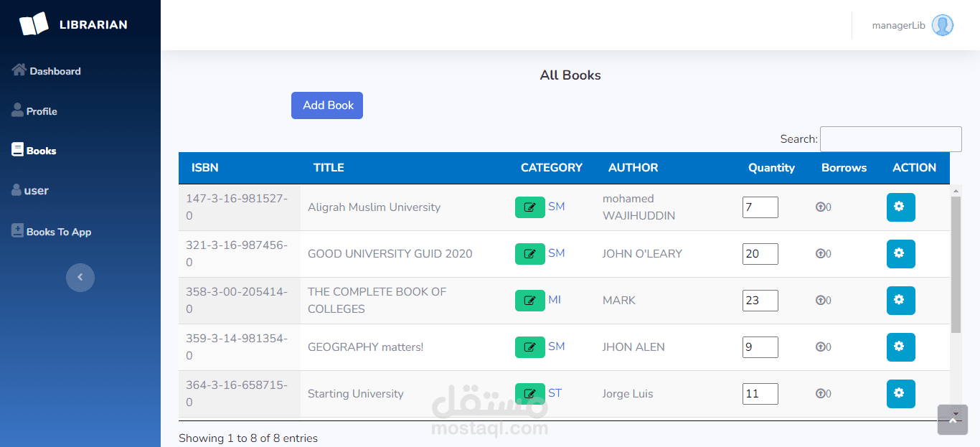Sort the table by ISBN column header
The width and height of the screenshot is (980, 447).
tap(205, 168)
